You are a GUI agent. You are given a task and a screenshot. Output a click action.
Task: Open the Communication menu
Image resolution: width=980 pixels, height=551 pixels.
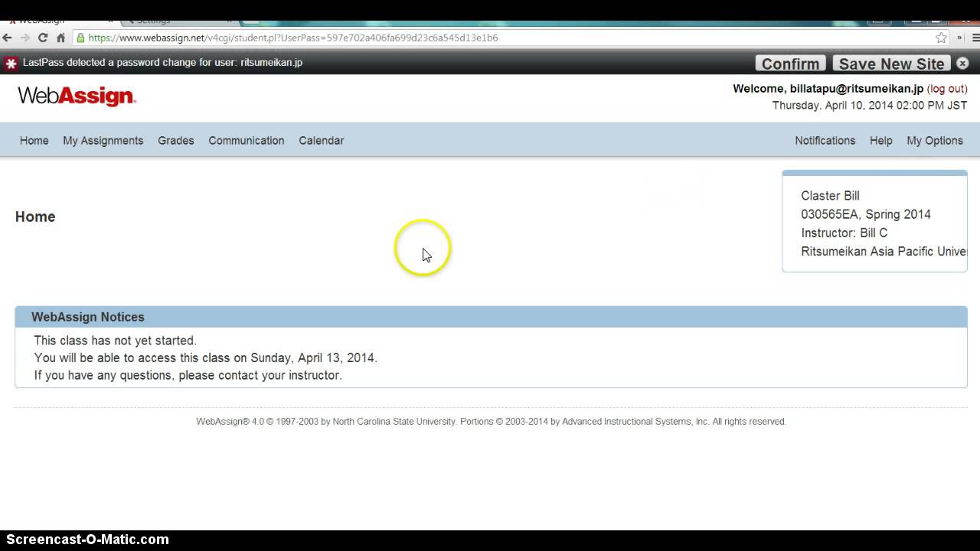247,141
